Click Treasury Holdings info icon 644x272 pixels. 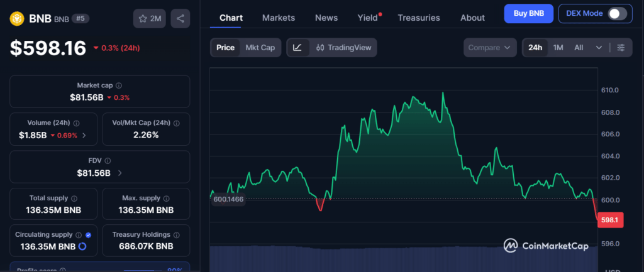(x=177, y=234)
